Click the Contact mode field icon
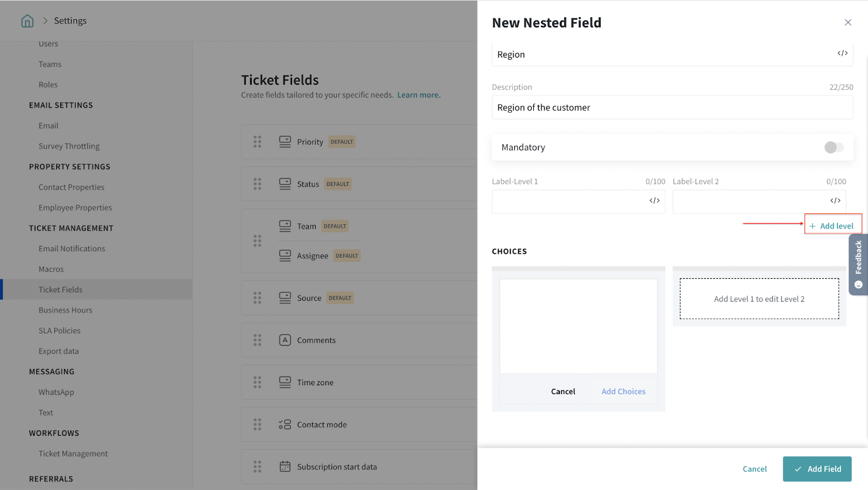868x490 pixels. pos(285,425)
